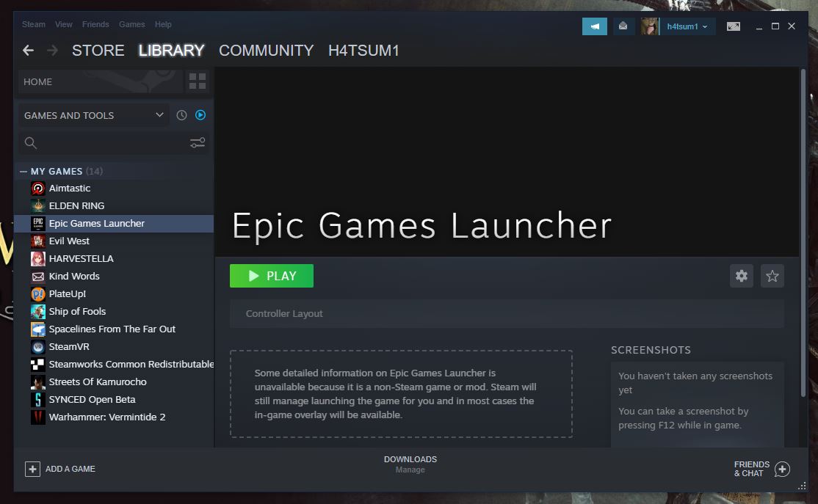This screenshot has width=818, height=504.
Task: Click the HARVESTELLA game icon
Action: (38, 258)
